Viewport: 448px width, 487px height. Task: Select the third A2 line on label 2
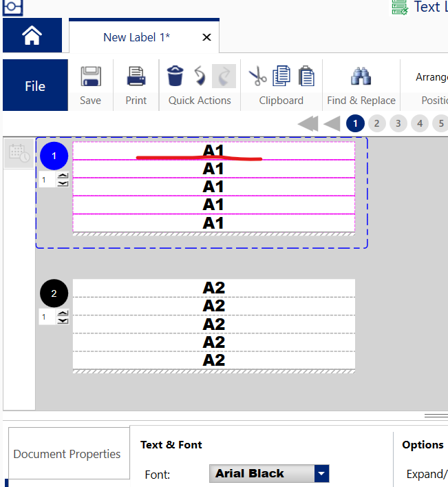coord(214,324)
